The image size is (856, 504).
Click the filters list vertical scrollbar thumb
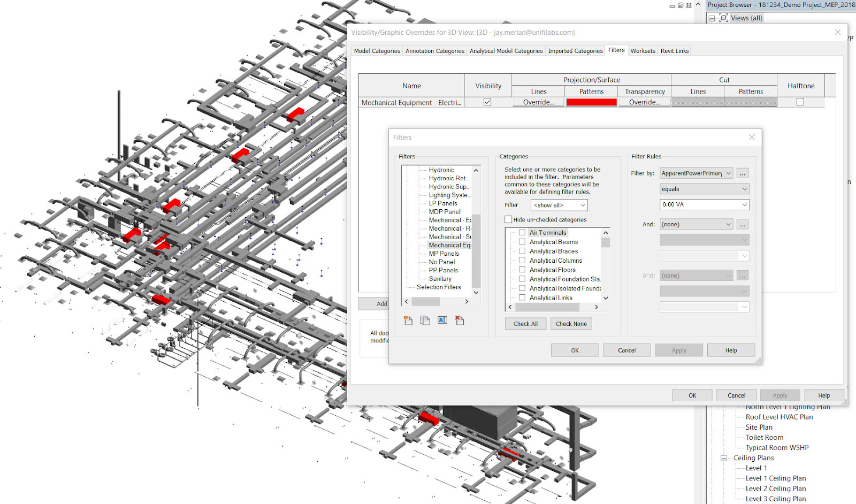476,250
